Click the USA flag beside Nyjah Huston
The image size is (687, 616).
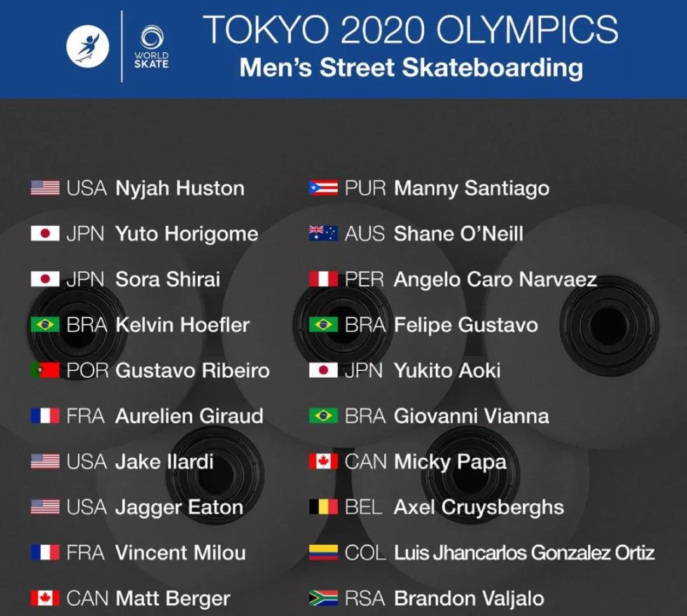45,188
